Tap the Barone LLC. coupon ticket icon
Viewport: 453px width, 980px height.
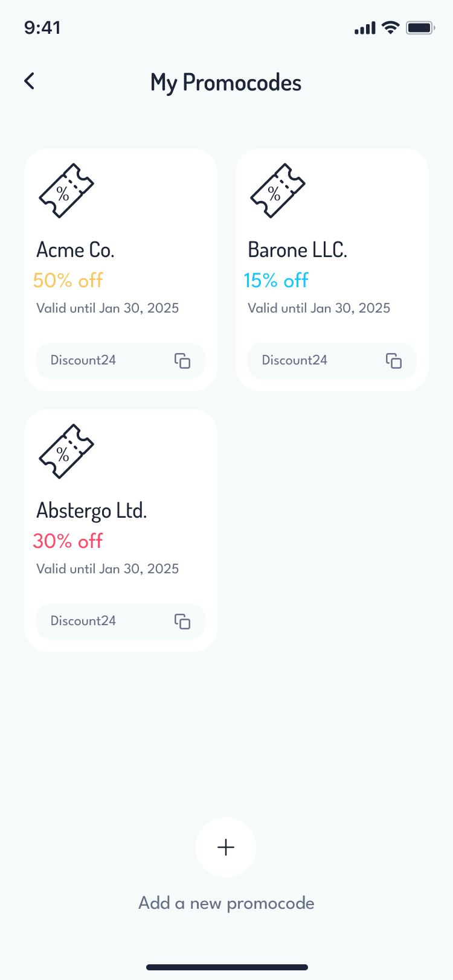pos(278,191)
